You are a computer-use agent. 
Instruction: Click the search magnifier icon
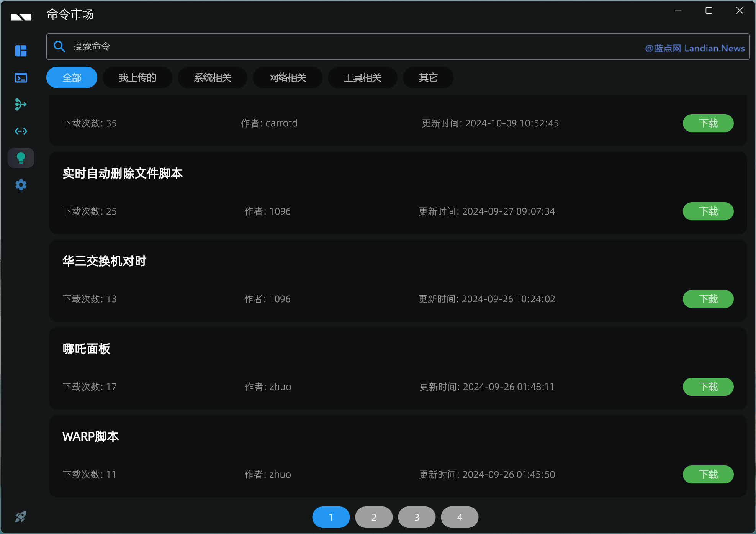pyautogui.click(x=59, y=46)
